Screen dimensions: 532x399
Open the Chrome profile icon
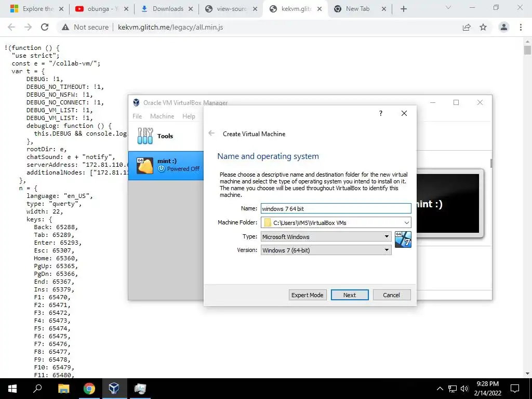pyautogui.click(x=504, y=27)
